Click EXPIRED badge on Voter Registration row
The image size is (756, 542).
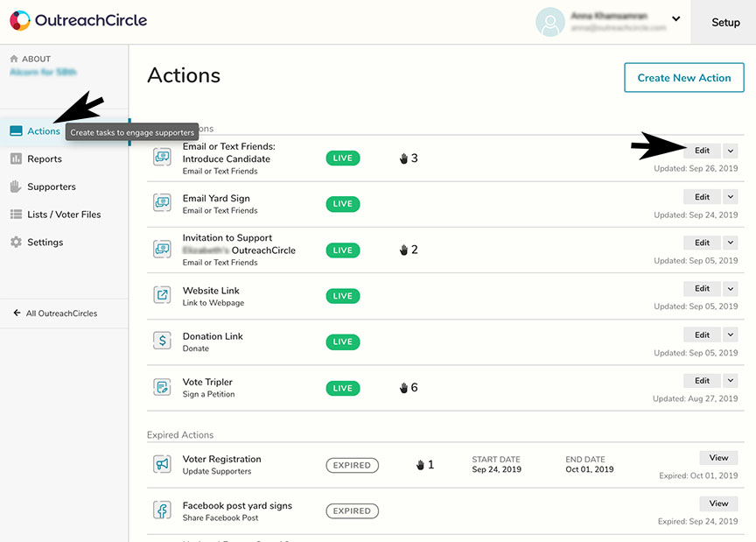(x=352, y=465)
